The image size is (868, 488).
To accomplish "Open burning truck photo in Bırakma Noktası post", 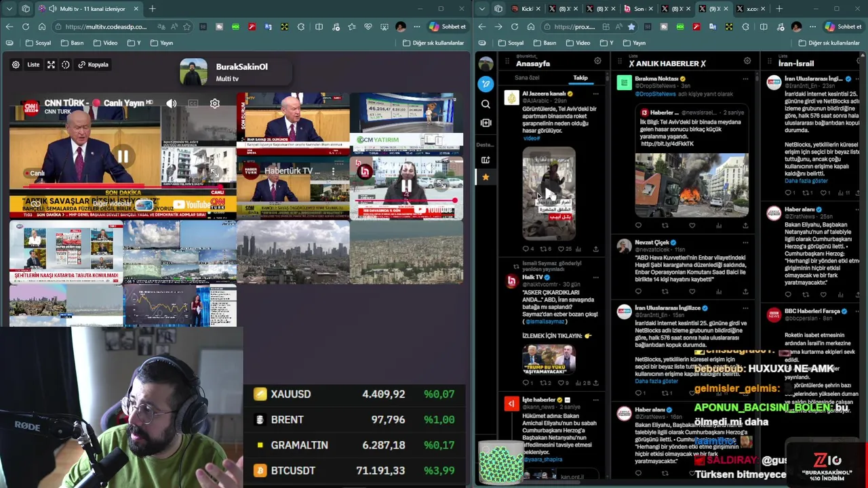I will 692,185.
